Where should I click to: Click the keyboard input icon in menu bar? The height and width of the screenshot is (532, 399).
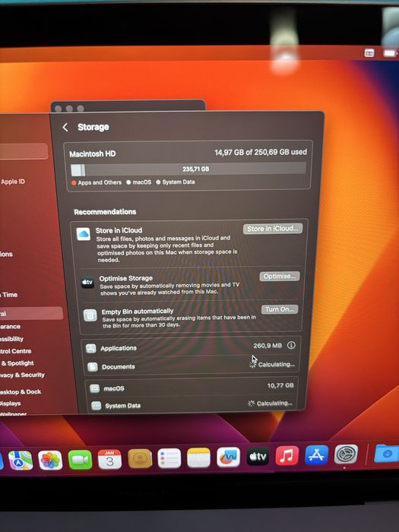pos(369,53)
